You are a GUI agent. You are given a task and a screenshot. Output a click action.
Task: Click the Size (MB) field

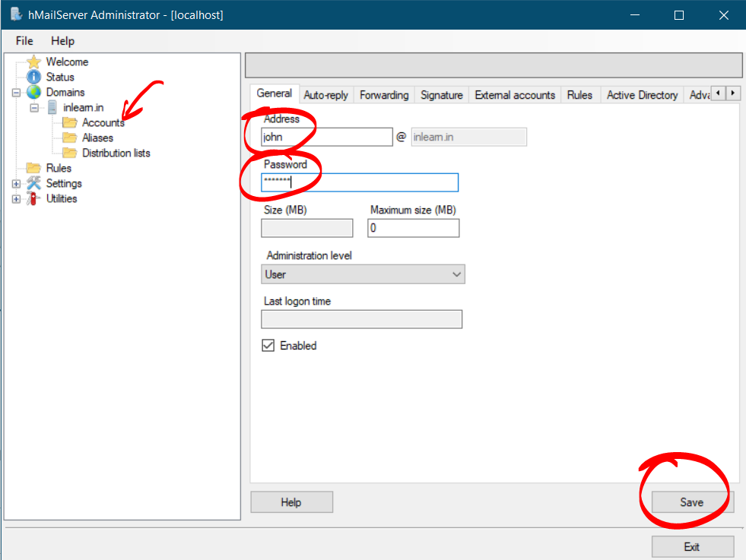pyautogui.click(x=307, y=228)
